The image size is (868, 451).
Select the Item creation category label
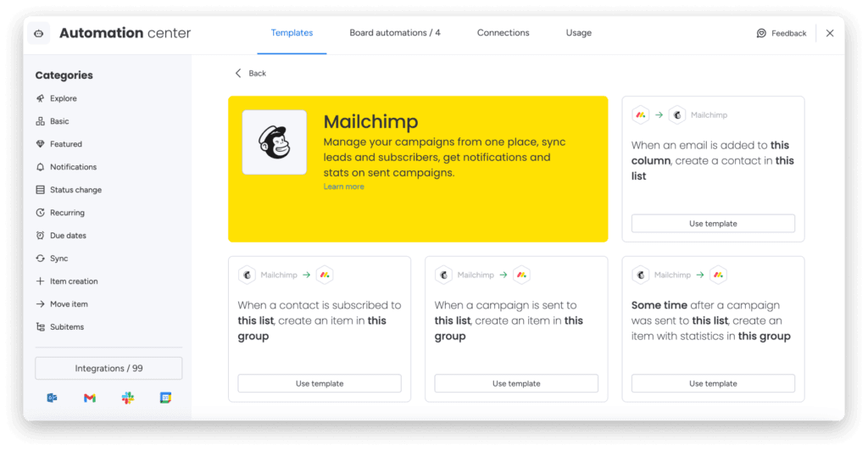74,281
